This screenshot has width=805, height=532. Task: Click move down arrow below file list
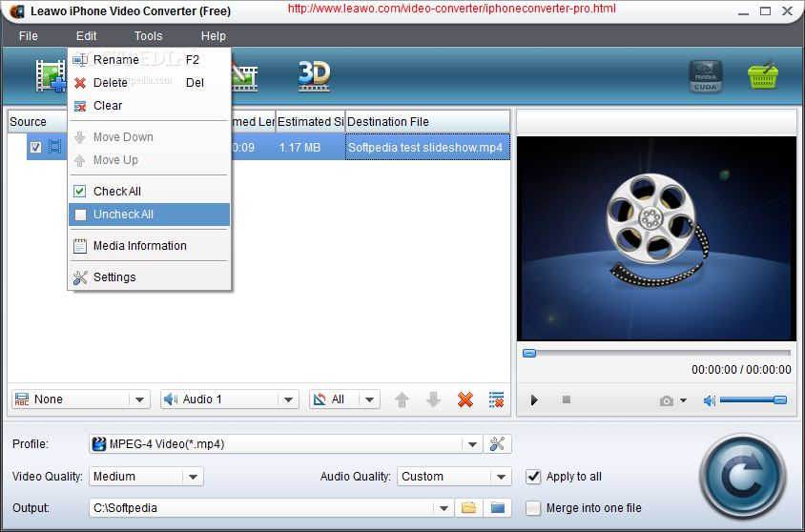(x=433, y=399)
